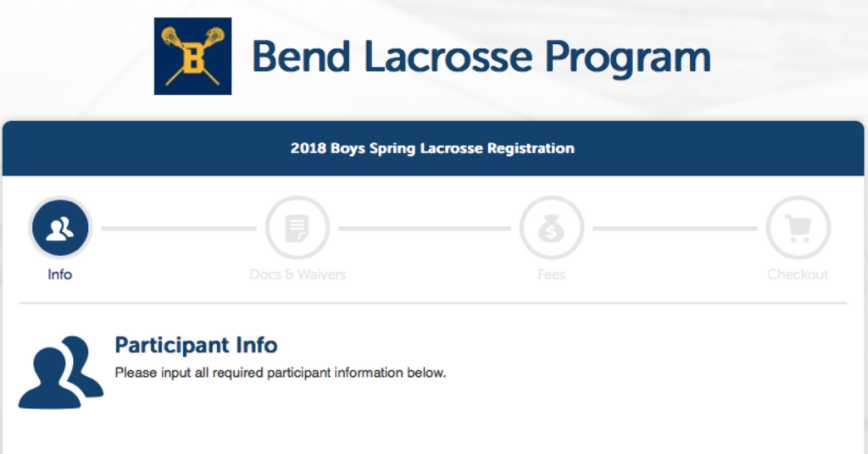
Task: Click the word "Bend" in the page title
Action: 302,56
